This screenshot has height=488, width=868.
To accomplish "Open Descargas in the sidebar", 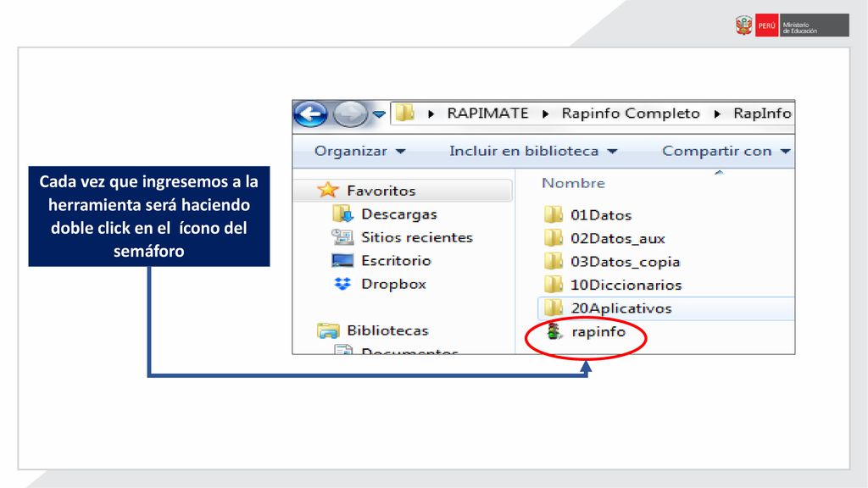I will click(x=399, y=214).
